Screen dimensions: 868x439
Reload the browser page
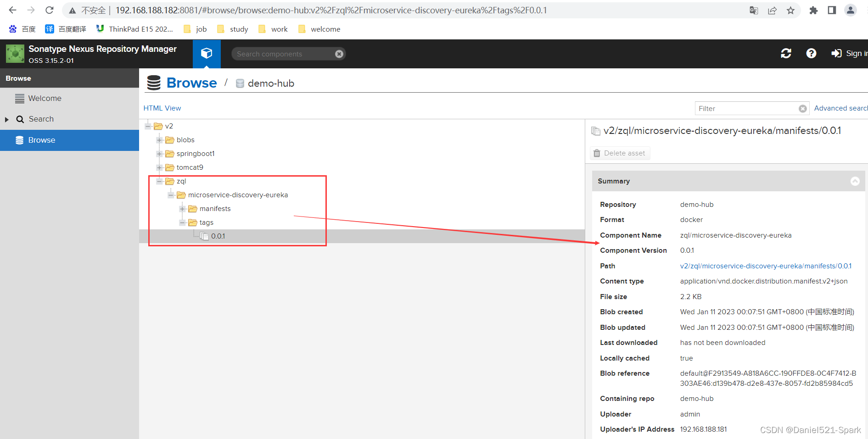tap(50, 10)
